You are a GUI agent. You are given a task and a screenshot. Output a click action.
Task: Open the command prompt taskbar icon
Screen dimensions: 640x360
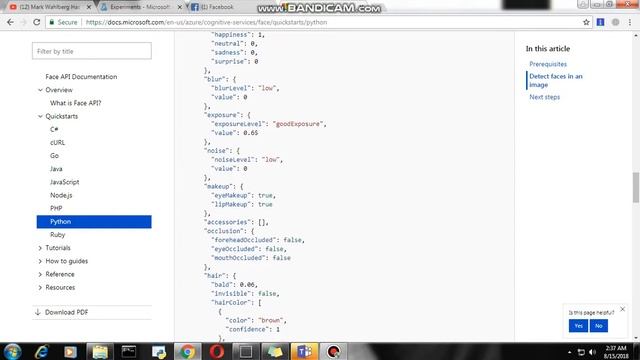point(129,351)
